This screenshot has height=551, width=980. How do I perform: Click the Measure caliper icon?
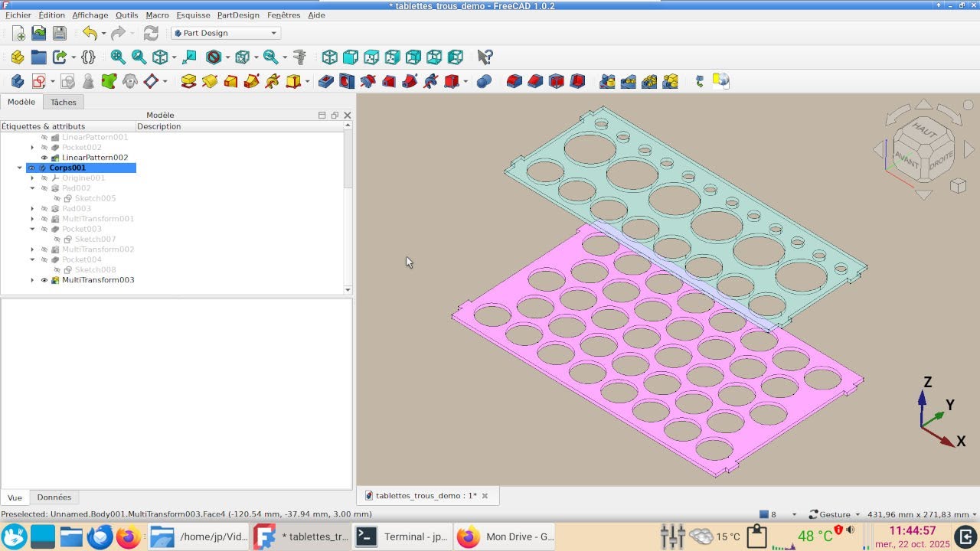point(299,57)
